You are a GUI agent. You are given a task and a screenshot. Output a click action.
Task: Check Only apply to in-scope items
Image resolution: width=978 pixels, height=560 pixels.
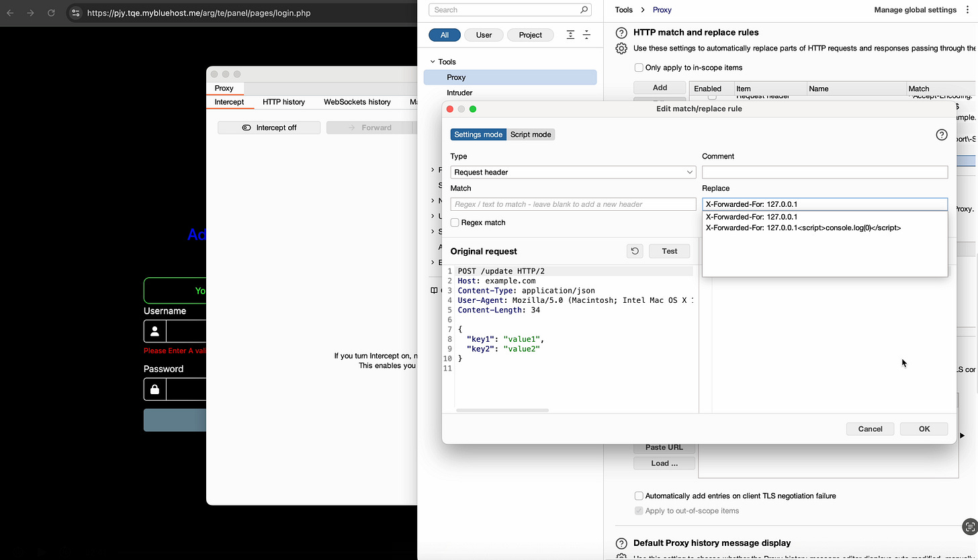coord(639,68)
